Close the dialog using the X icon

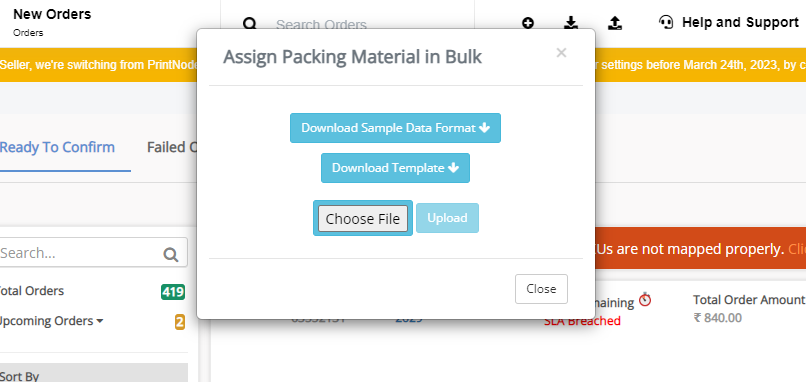(x=561, y=52)
